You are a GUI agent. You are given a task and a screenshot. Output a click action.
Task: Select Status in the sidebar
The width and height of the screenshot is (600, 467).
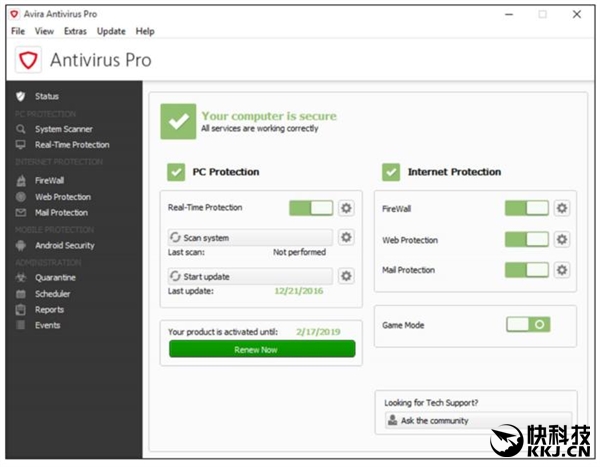click(47, 96)
